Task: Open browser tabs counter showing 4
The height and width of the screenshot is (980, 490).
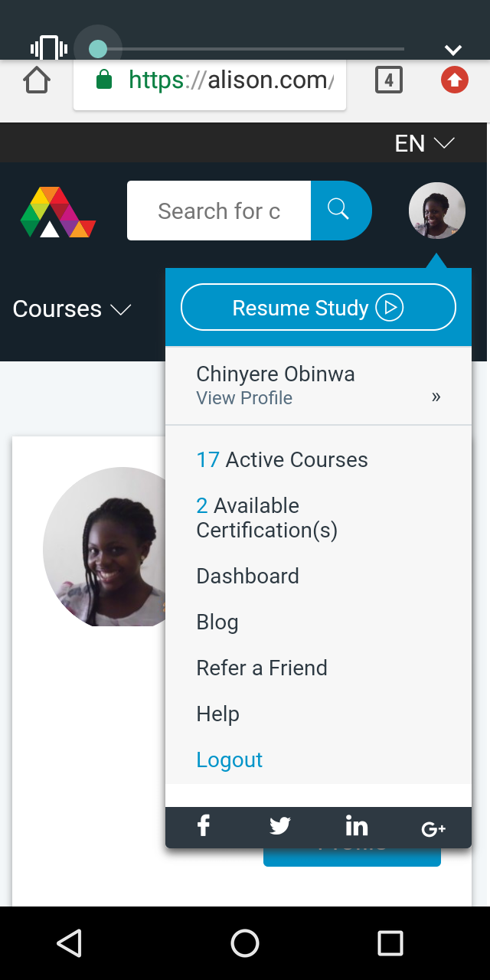Action: coord(389,80)
